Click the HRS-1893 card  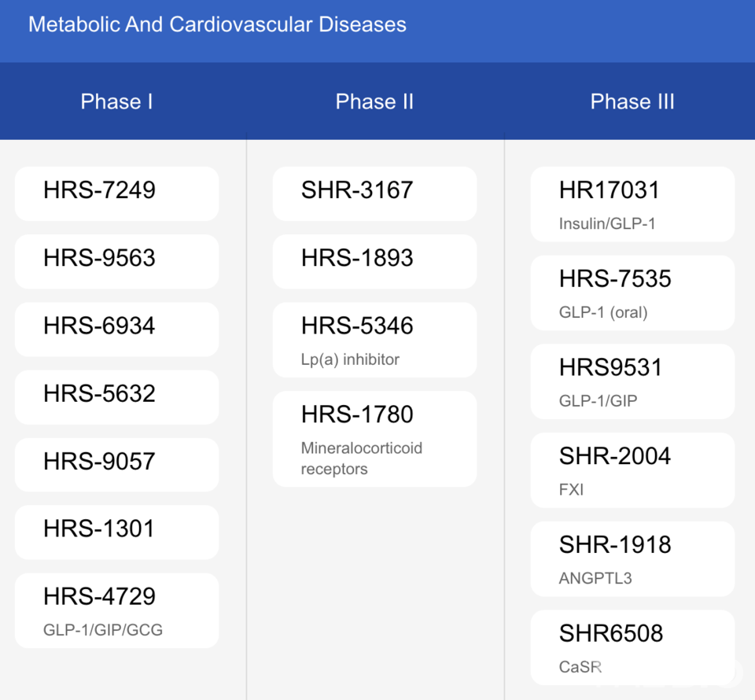click(374, 261)
